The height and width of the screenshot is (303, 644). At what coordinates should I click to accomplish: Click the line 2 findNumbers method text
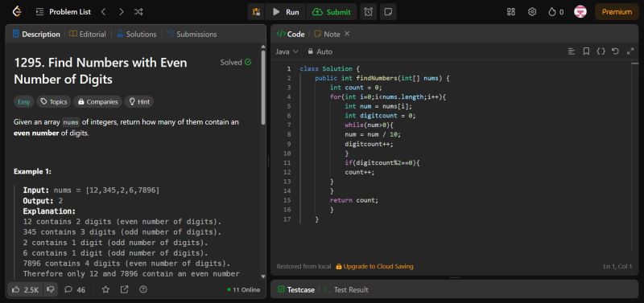click(382, 78)
